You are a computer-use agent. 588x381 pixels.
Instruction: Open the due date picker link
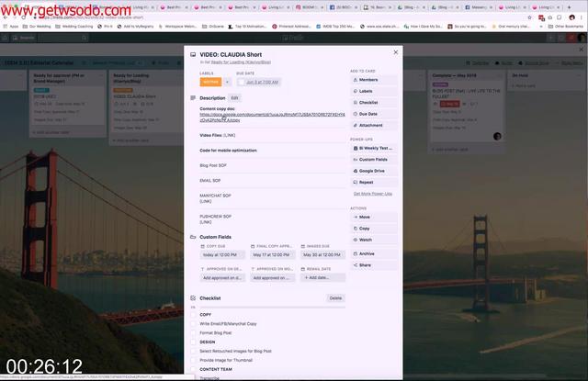[x=262, y=82]
